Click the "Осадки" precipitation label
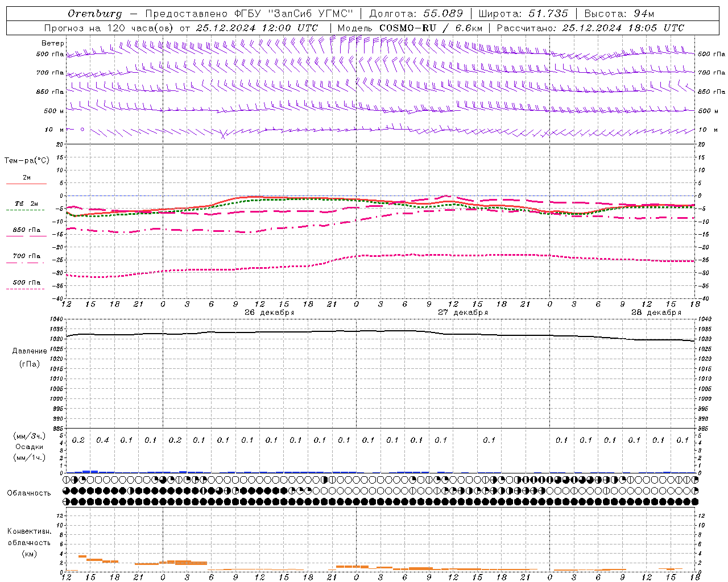This screenshot has height=582, width=728. click(30, 447)
